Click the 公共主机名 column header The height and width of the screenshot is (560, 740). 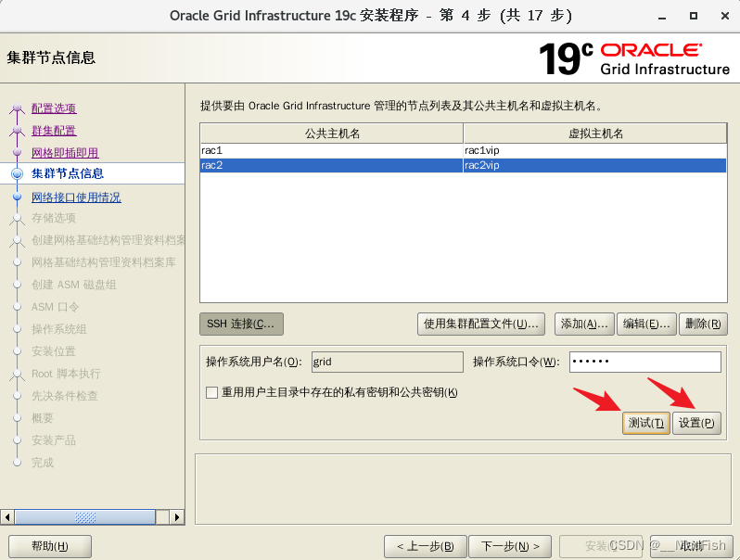click(x=332, y=134)
